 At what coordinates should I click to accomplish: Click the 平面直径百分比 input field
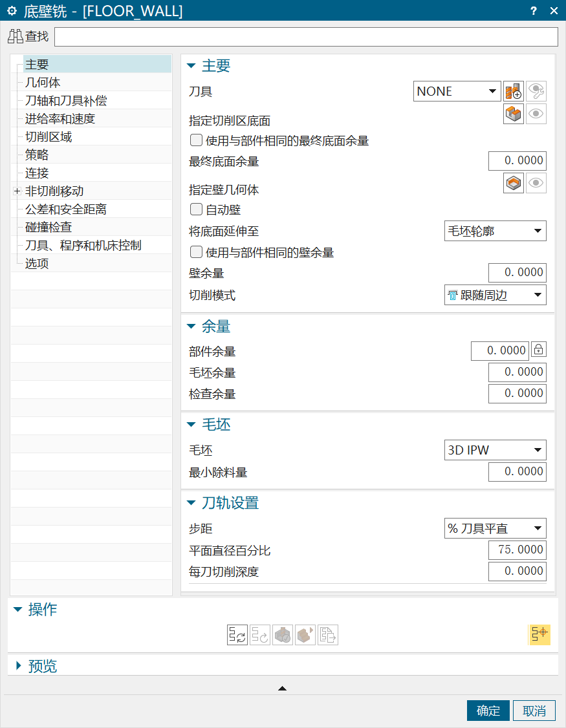click(516, 550)
